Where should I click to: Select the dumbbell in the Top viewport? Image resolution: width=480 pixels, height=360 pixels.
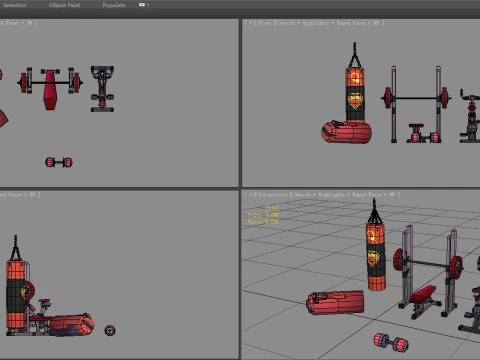[x=59, y=162]
